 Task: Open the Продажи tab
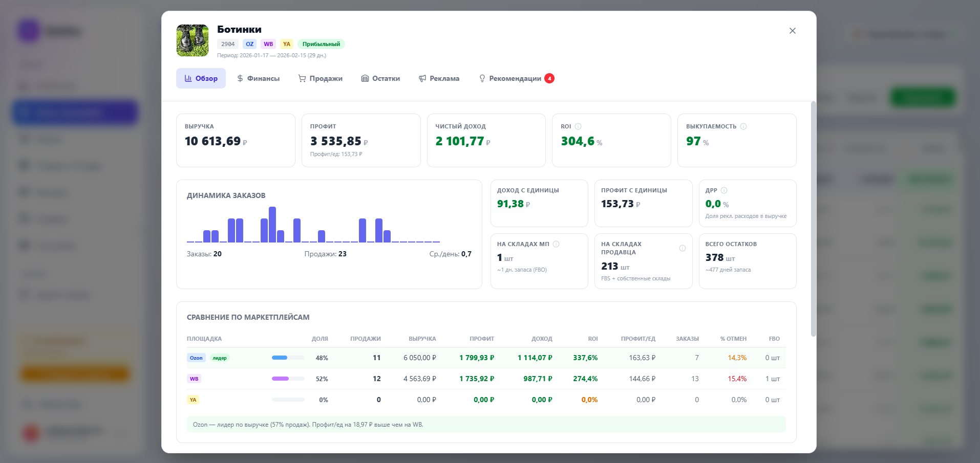coord(320,78)
